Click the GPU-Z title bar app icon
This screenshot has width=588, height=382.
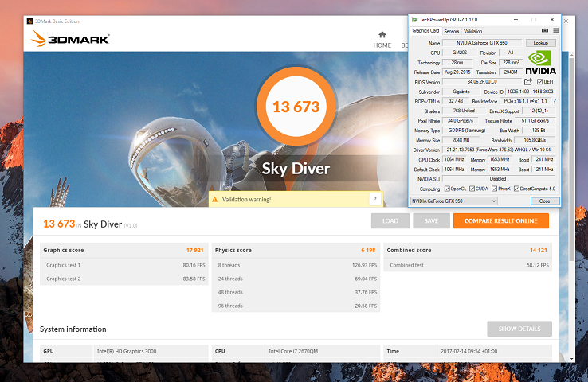coord(415,19)
